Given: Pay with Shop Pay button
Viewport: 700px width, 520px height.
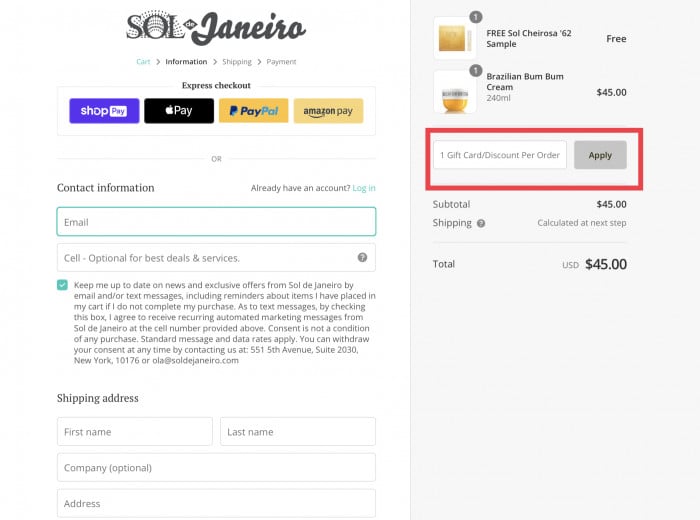Looking at the screenshot, I should 104,111.
